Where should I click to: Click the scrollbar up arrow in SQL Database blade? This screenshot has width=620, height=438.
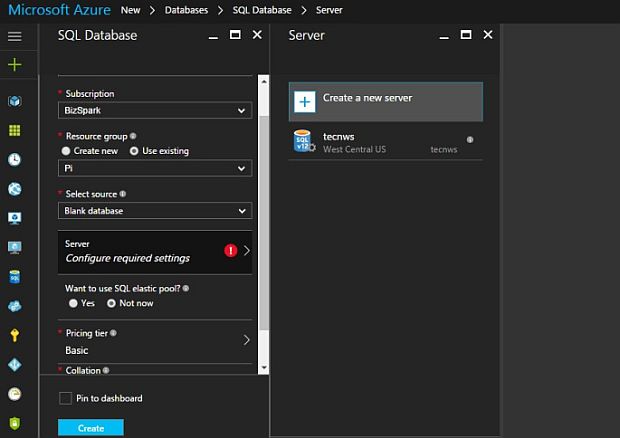pos(264,81)
